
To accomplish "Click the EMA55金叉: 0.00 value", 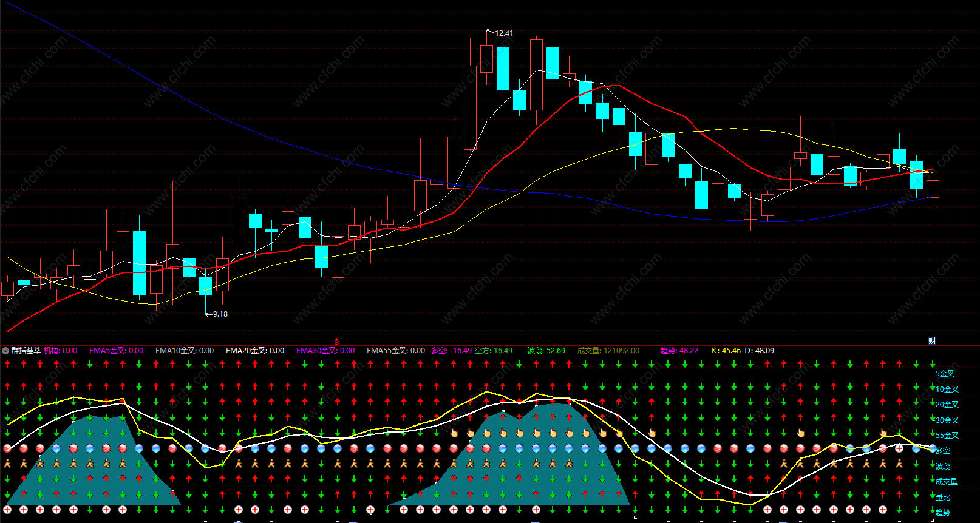I will [396, 351].
